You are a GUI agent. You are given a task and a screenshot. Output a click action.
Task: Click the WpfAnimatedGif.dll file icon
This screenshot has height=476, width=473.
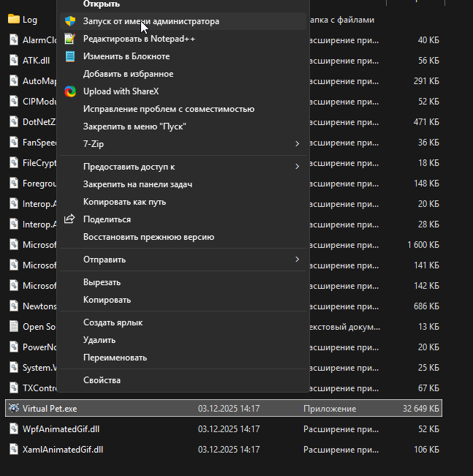13,428
